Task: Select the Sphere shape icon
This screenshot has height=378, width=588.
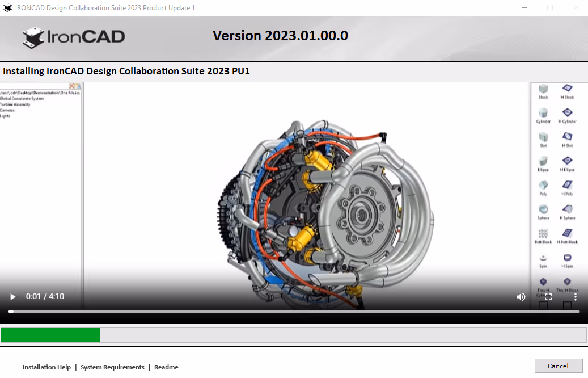Action: (543, 209)
